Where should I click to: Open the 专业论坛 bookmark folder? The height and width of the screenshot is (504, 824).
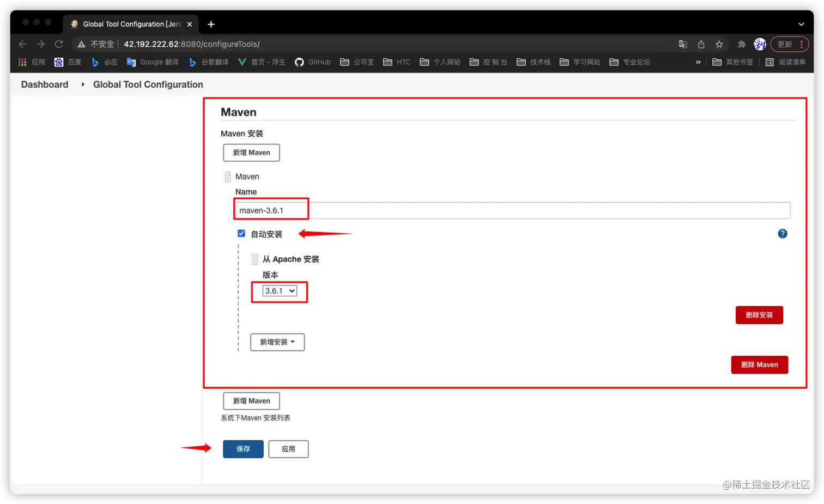[x=629, y=62]
